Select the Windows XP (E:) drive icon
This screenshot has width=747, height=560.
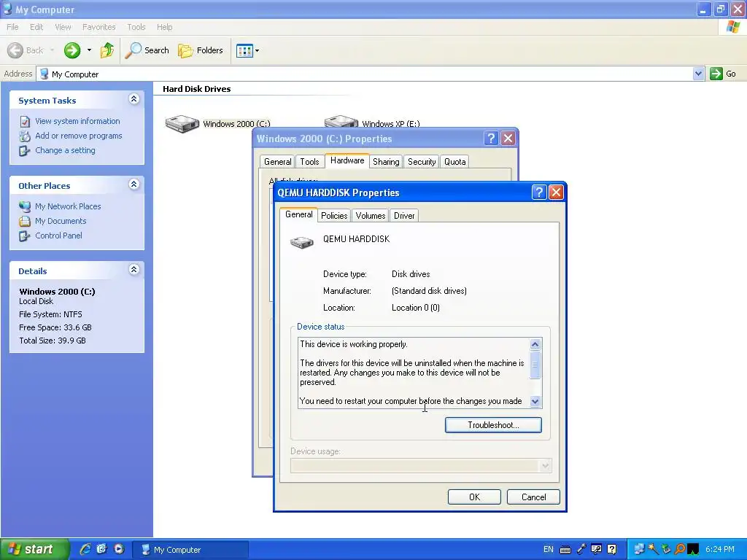pyautogui.click(x=341, y=121)
